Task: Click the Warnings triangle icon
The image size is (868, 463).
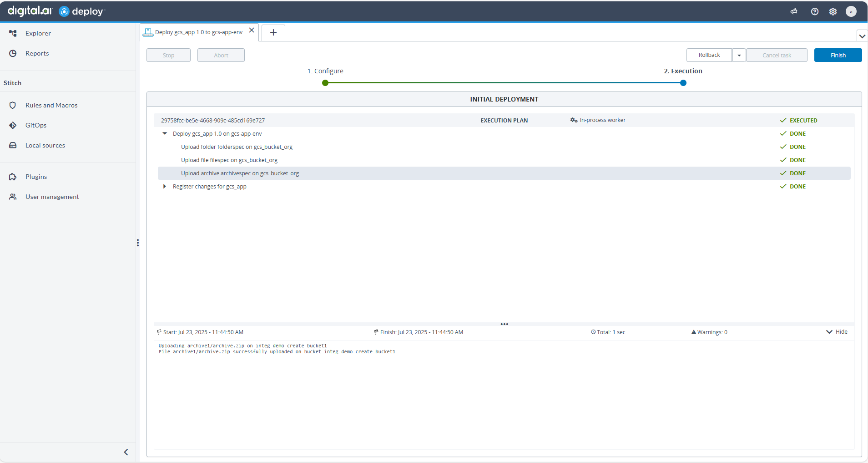Action: 694,332
